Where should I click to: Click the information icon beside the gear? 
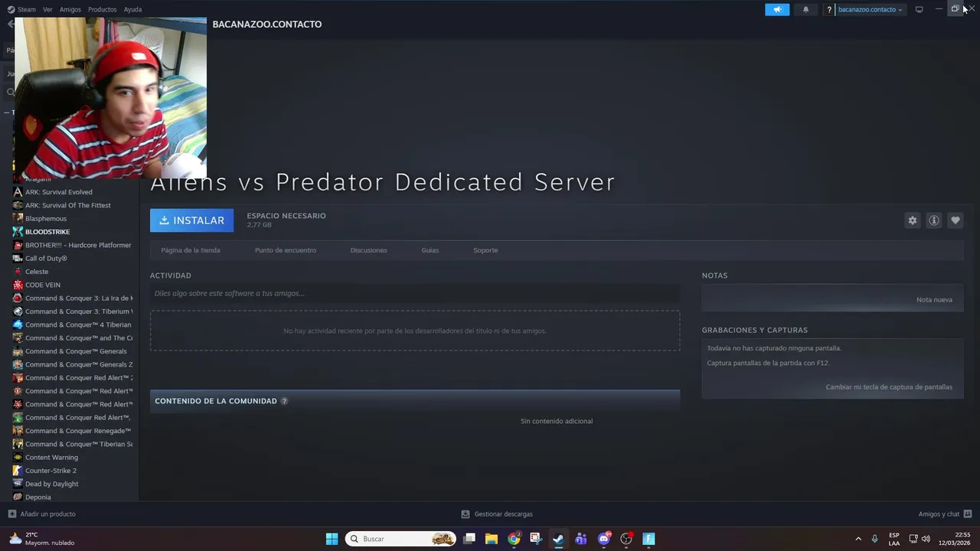pyautogui.click(x=933, y=220)
